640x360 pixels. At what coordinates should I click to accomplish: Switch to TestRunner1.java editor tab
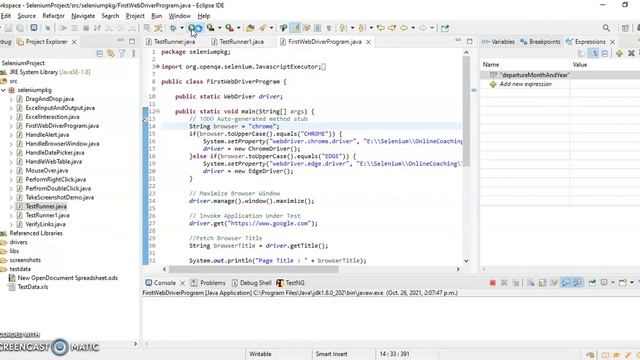point(238,42)
